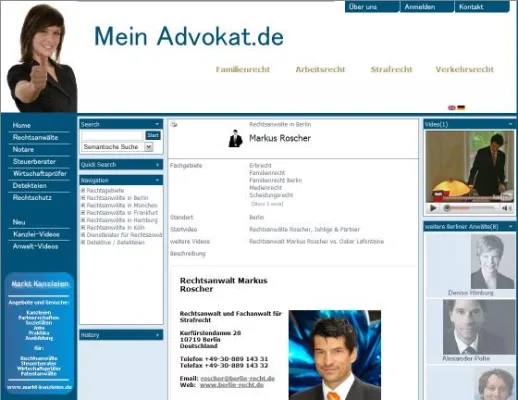Expand the Rechtsanwälte in Köln node
518x400 pixels.
coord(83,227)
